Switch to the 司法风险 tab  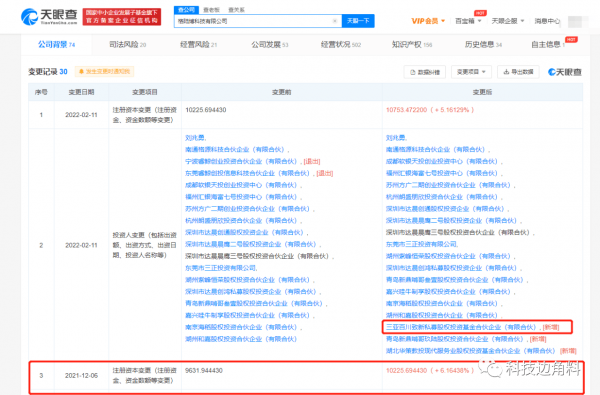click(127, 45)
